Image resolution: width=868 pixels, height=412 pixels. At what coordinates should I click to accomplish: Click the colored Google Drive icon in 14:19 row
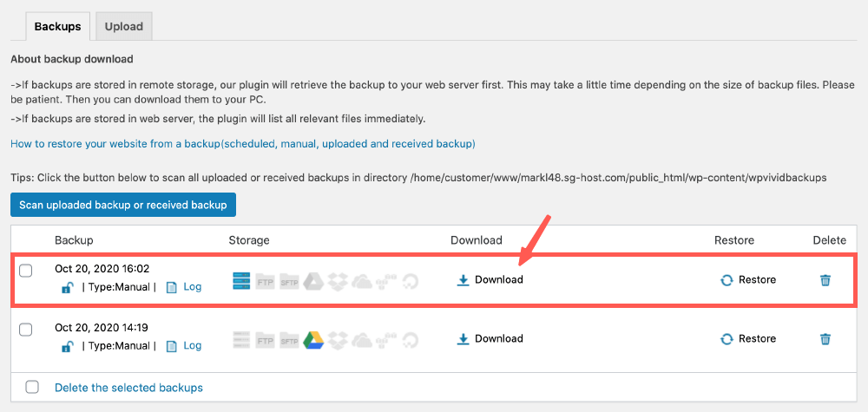click(x=312, y=339)
